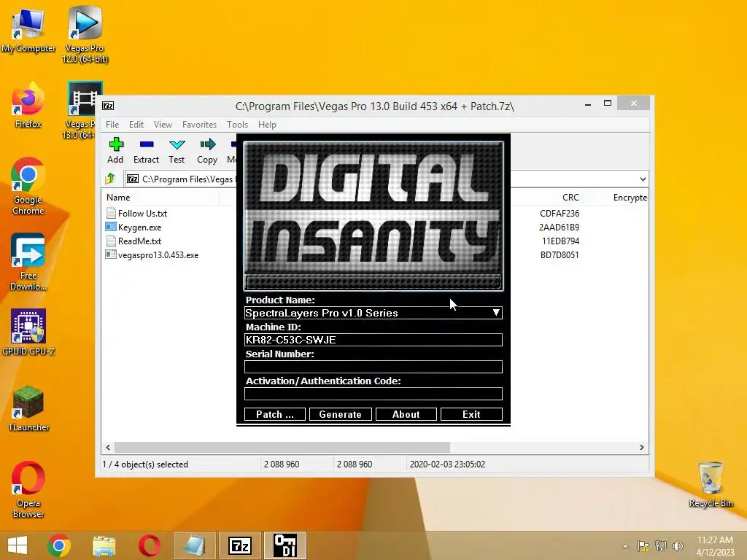Open the File menu

click(112, 124)
